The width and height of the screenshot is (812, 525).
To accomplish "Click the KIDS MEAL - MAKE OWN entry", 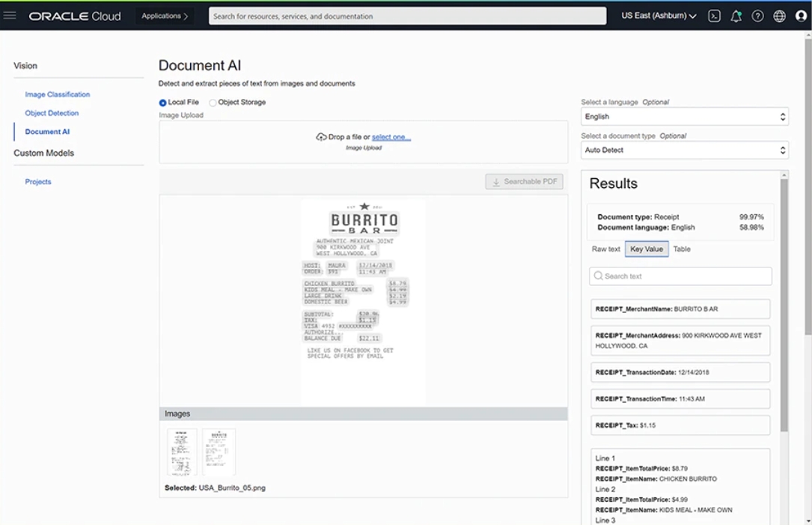I will 664,510.
